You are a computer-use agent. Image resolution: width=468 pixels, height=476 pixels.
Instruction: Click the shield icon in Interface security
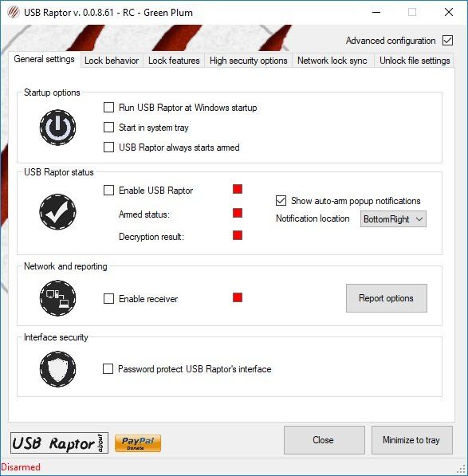coord(57,369)
